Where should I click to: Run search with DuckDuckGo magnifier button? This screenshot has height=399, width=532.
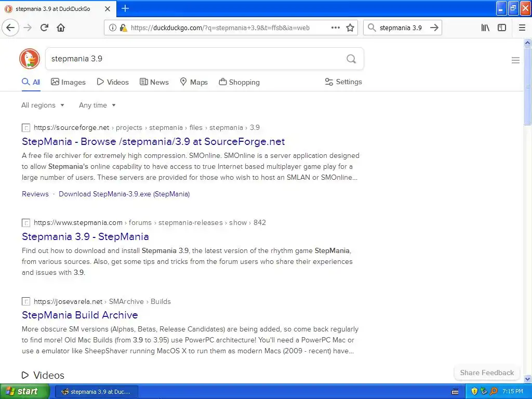pos(351,59)
